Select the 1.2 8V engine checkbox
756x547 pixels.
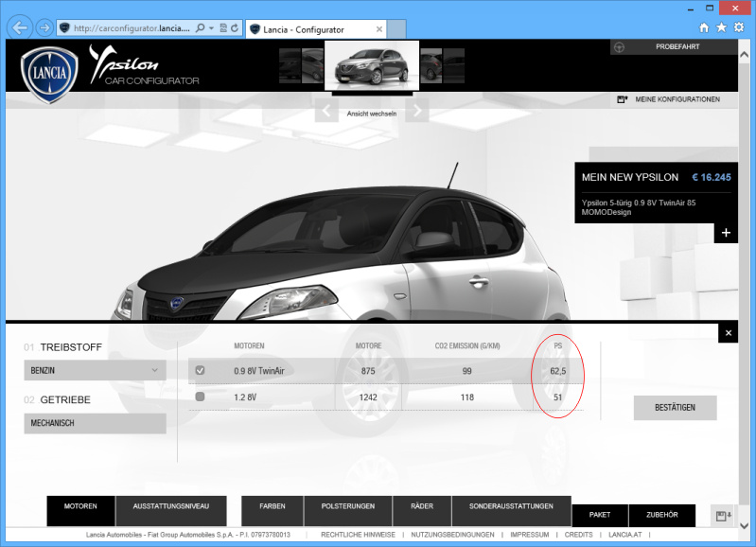(x=200, y=397)
